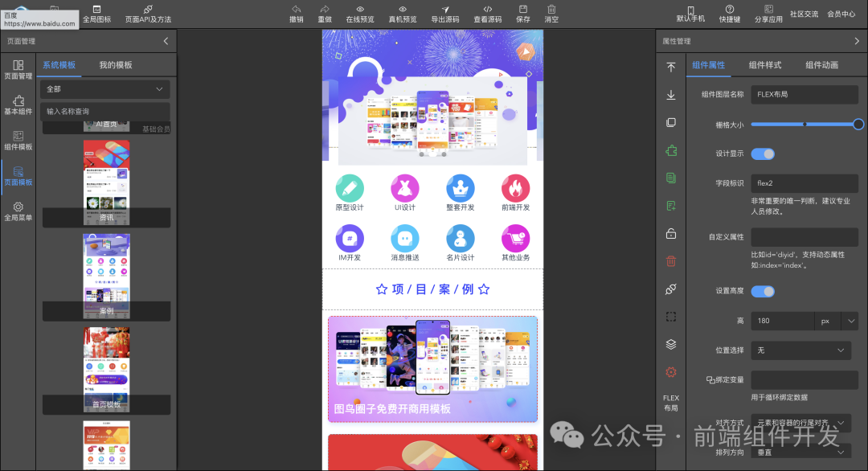Open 组件模板 in left sidebar

coord(18,141)
